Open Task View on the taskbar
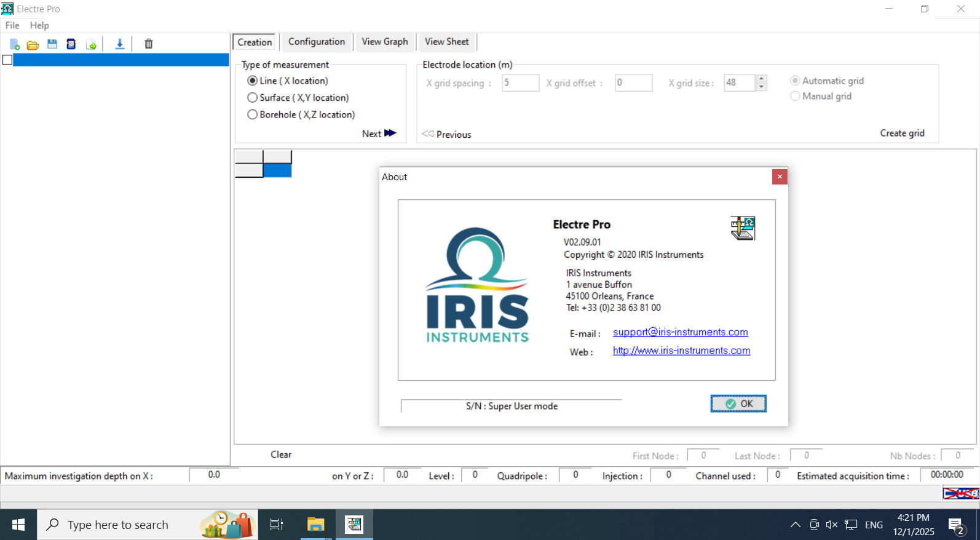Viewport: 980px width, 540px height. [277, 525]
